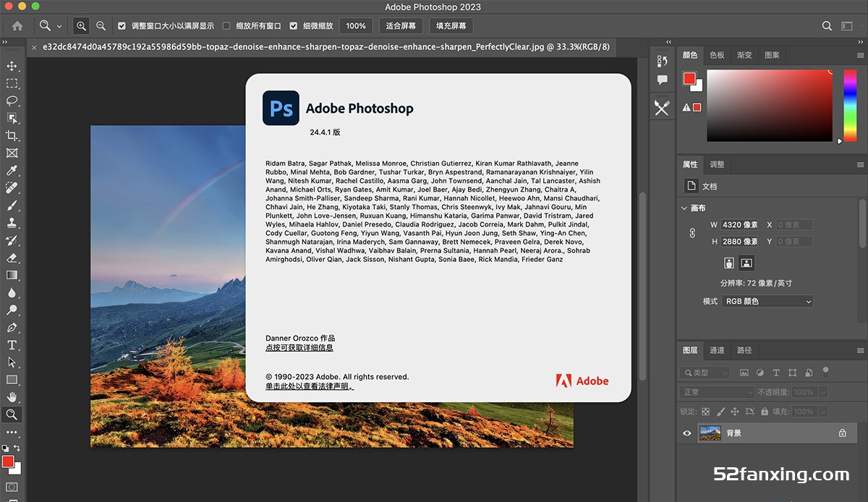Select the Dodge tool
The width and height of the screenshot is (868, 502).
click(x=12, y=310)
